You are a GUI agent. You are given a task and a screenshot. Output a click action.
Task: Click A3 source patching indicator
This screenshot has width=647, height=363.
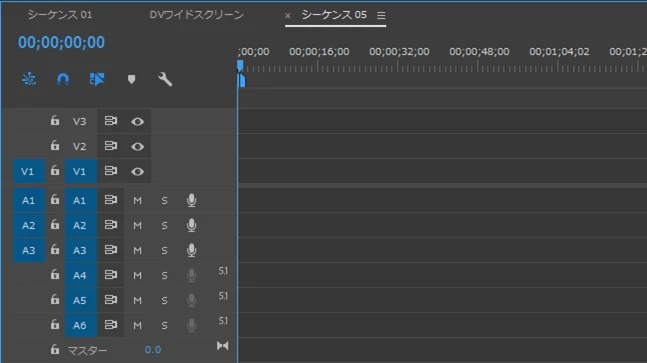[x=28, y=250]
